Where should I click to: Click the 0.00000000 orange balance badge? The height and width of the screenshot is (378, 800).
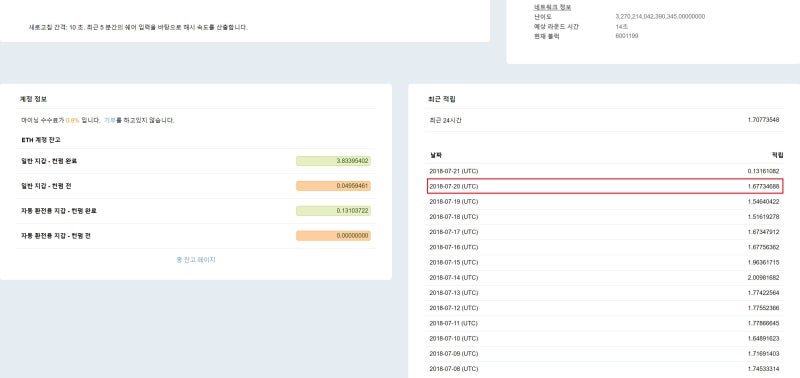point(333,236)
